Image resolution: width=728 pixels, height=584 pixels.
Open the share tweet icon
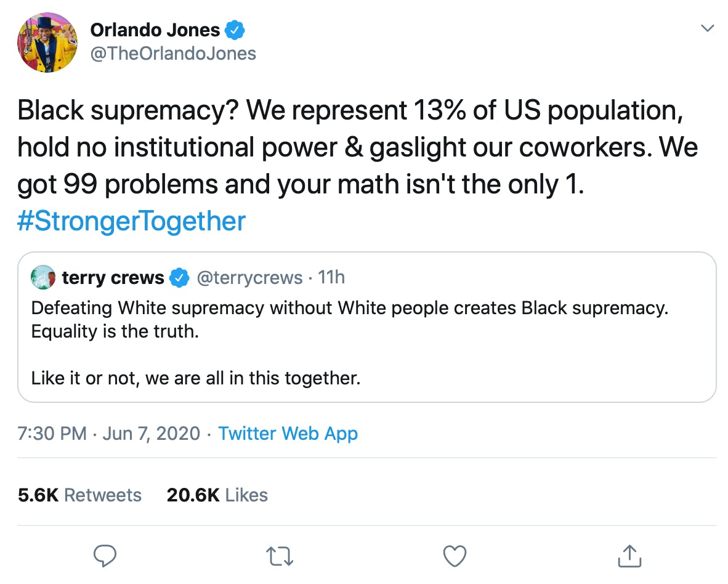point(629,556)
